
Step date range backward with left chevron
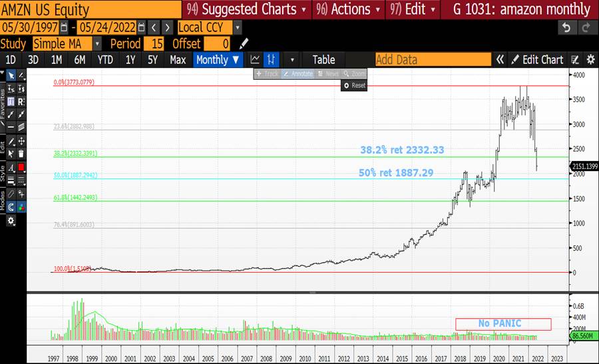(154, 27)
